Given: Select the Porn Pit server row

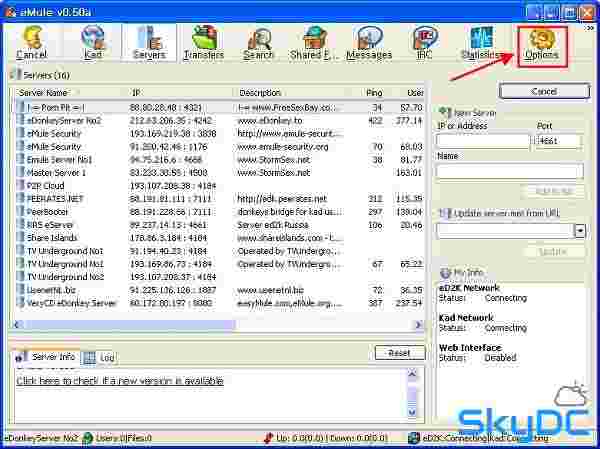Looking at the screenshot, I should pos(220,108).
